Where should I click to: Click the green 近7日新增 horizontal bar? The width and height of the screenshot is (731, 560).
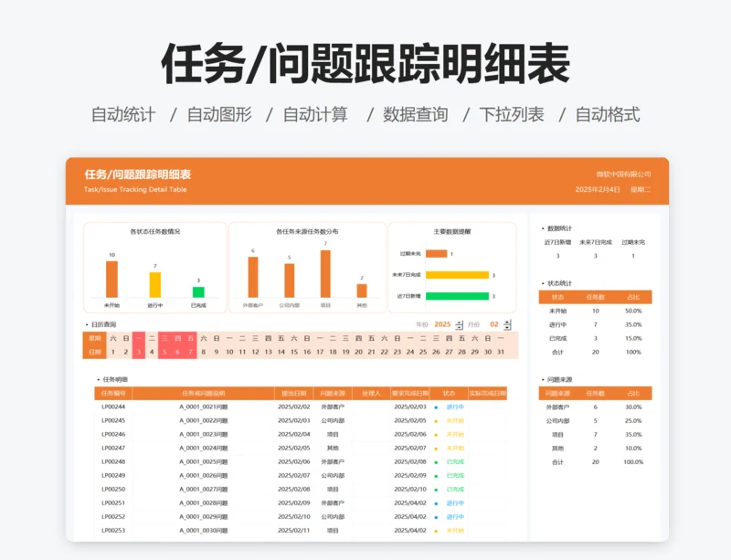tap(458, 296)
